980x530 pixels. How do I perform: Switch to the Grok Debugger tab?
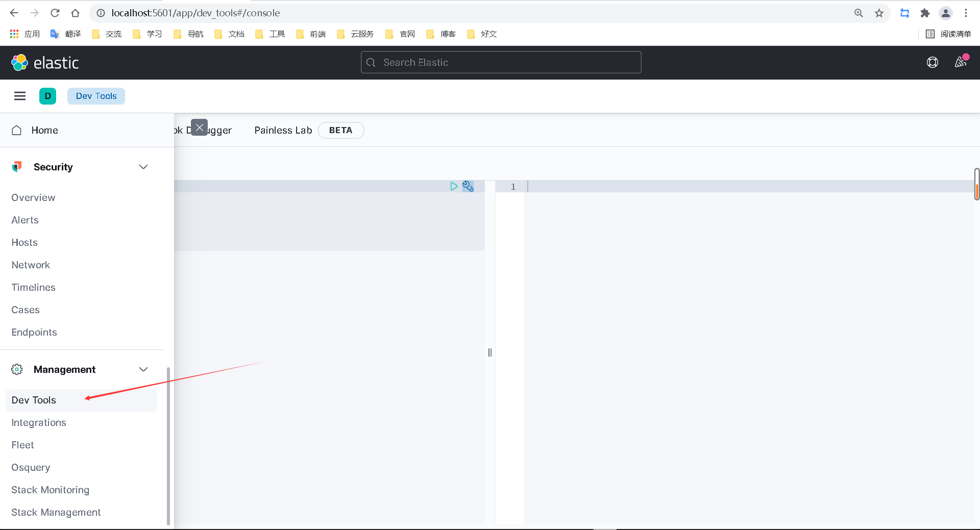(x=219, y=130)
